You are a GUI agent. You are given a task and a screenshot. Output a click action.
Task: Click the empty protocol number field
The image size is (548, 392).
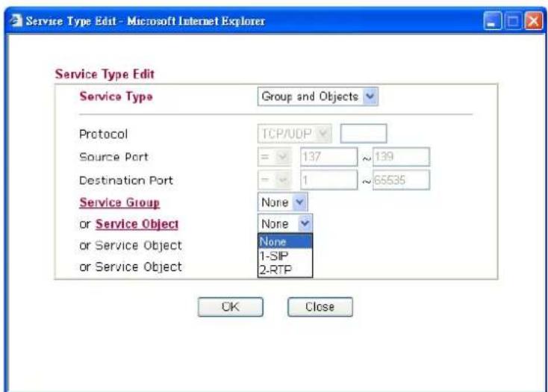(x=364, y=134)
